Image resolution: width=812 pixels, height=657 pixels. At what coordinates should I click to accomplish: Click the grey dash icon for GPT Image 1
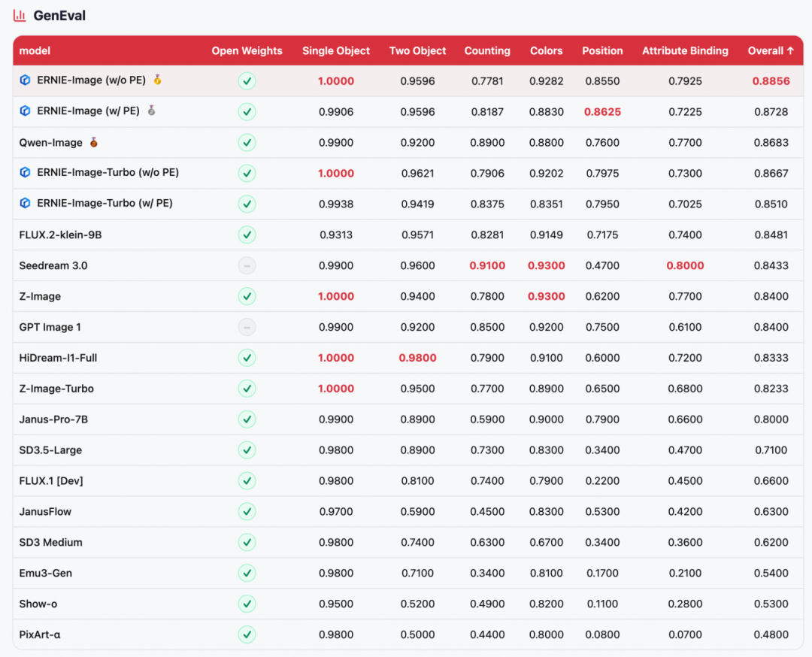[247, 327]
